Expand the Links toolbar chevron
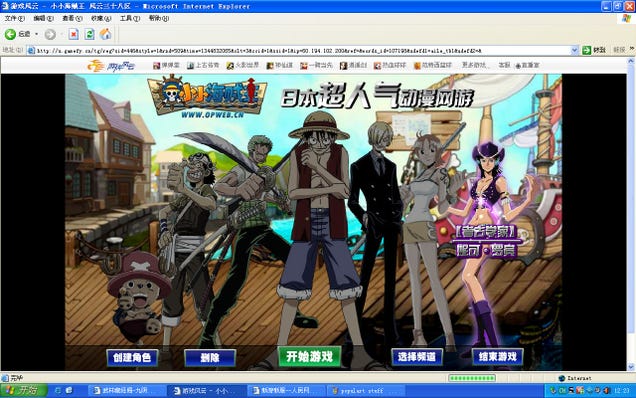Image resolution: width=636 pixels, height=398 pixels. (x=632, y=49)
